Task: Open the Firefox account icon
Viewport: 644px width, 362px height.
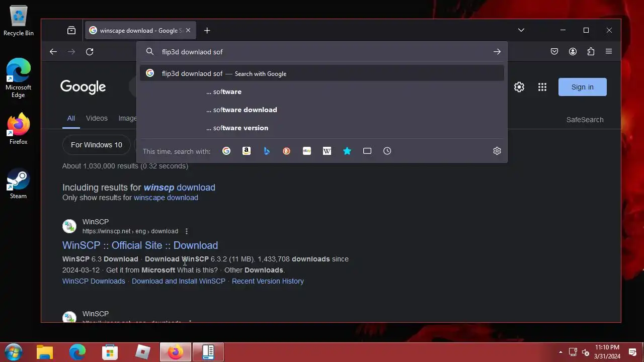Action: coord(573,52)
